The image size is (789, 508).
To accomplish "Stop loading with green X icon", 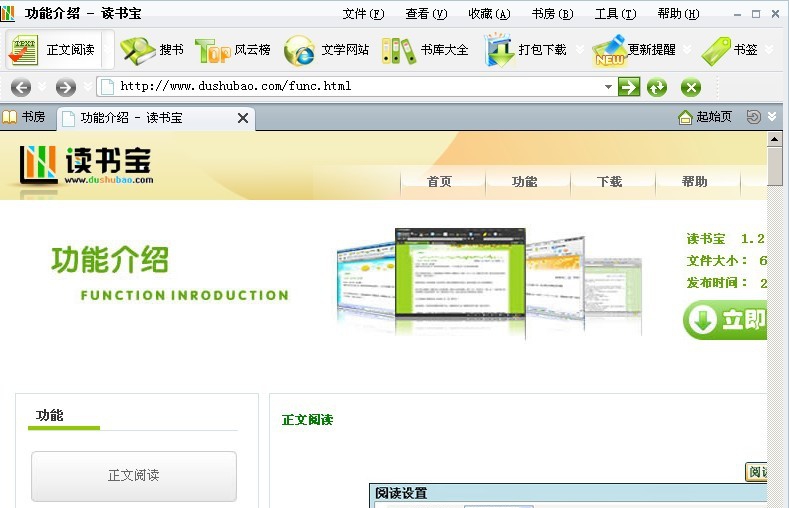I will 691,88.
